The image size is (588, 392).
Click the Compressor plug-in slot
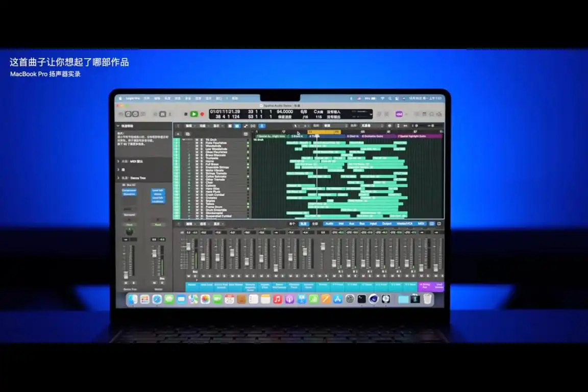coord(129,190)
